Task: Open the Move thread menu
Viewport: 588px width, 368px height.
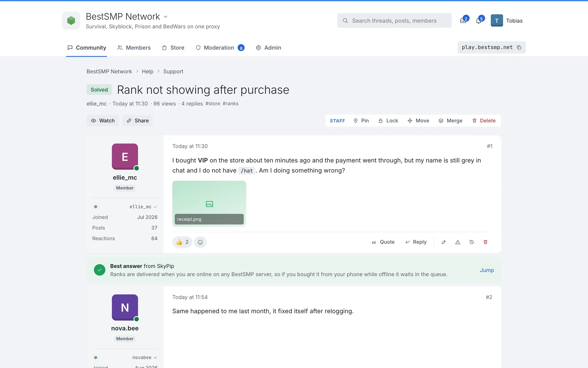Action: point(418,120)
